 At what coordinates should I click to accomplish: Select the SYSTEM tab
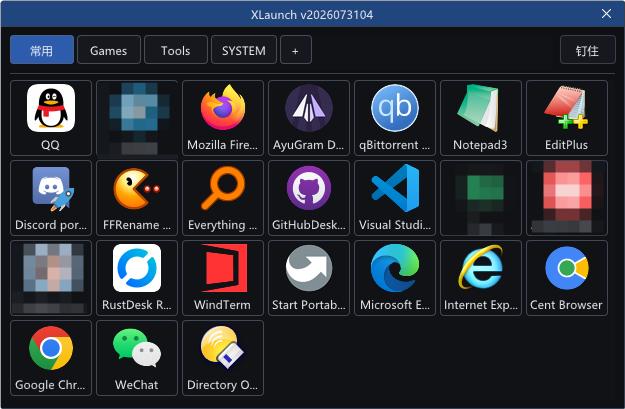(x=244, y=50)
